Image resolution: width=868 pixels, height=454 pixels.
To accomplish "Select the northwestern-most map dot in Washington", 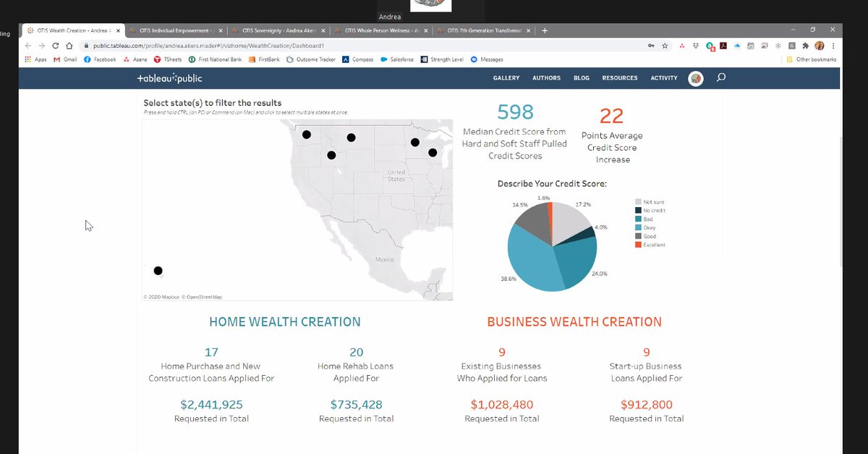I will (307, 135).
